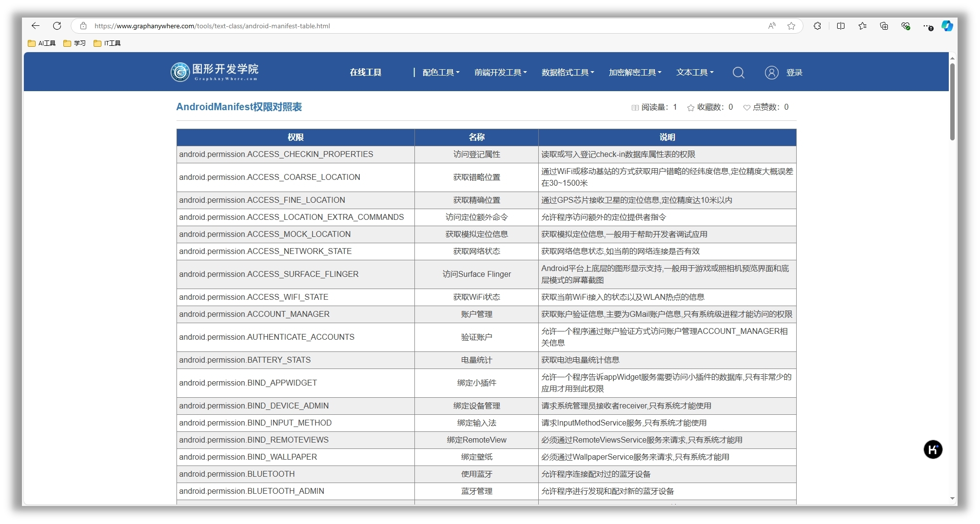Expand the 前端开发工具 dropdown menu

[x=501, y=73]
